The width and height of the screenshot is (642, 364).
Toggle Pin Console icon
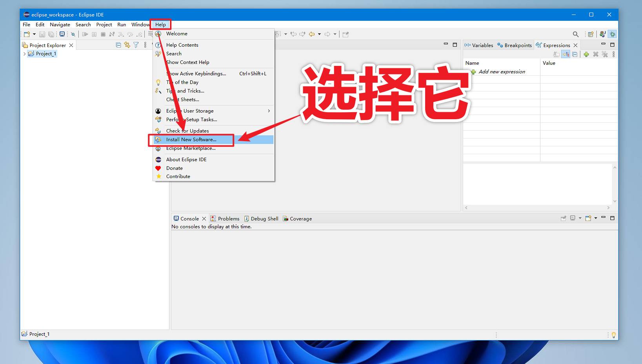[x=564, y=218]
